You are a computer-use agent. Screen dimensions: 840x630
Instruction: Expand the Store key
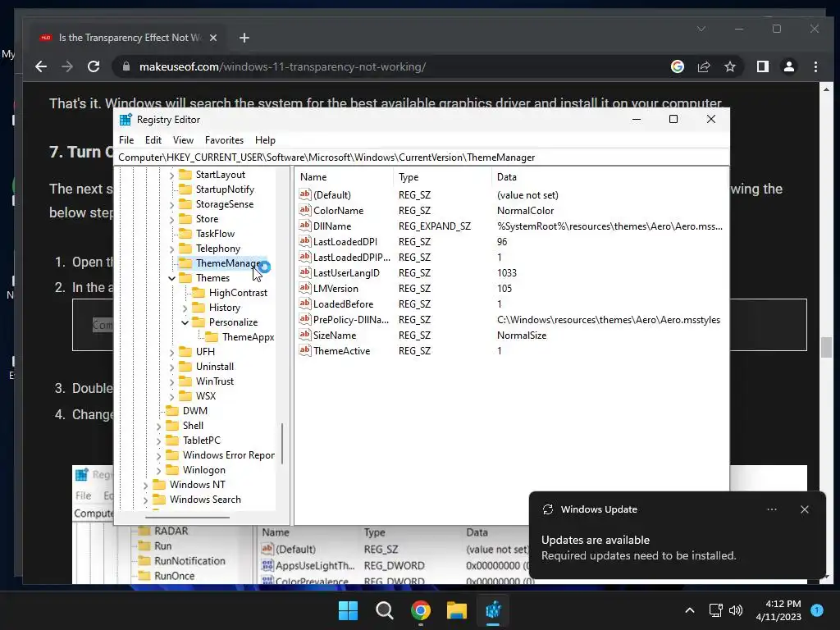tap(171, 219)
